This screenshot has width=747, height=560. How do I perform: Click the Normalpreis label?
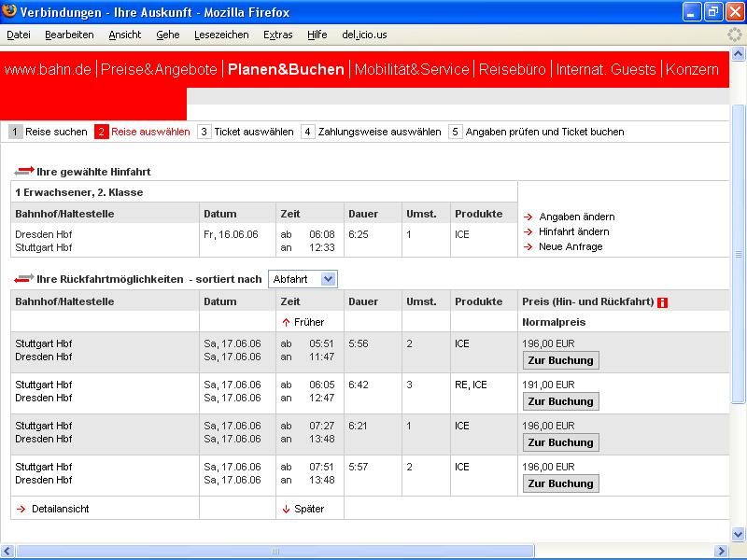[x=554, y=322]
